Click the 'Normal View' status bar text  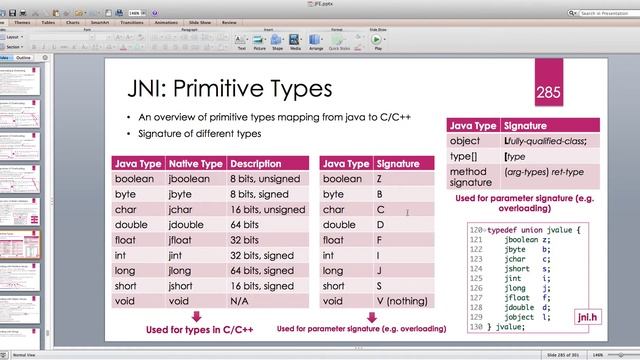pos(24,355)
